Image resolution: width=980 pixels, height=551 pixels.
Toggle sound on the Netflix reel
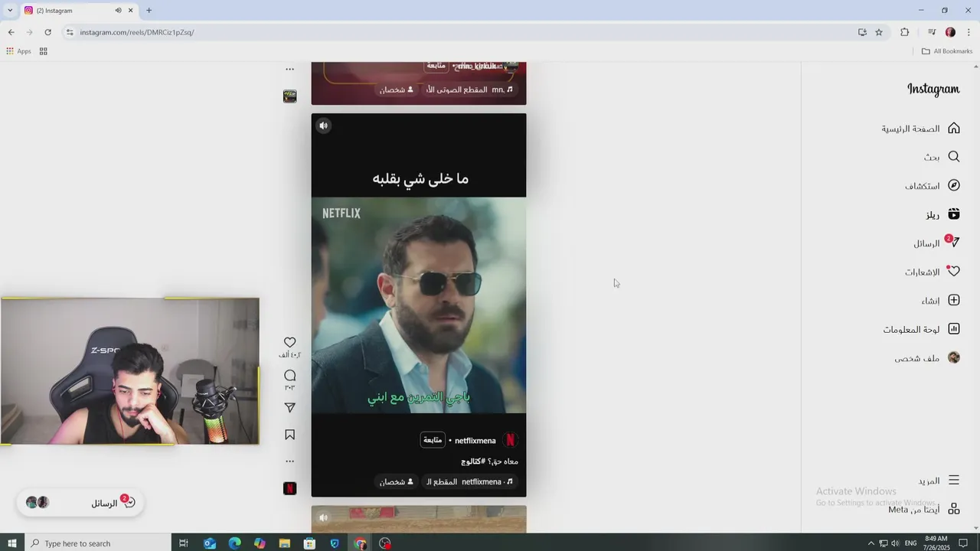click(323, 126)
